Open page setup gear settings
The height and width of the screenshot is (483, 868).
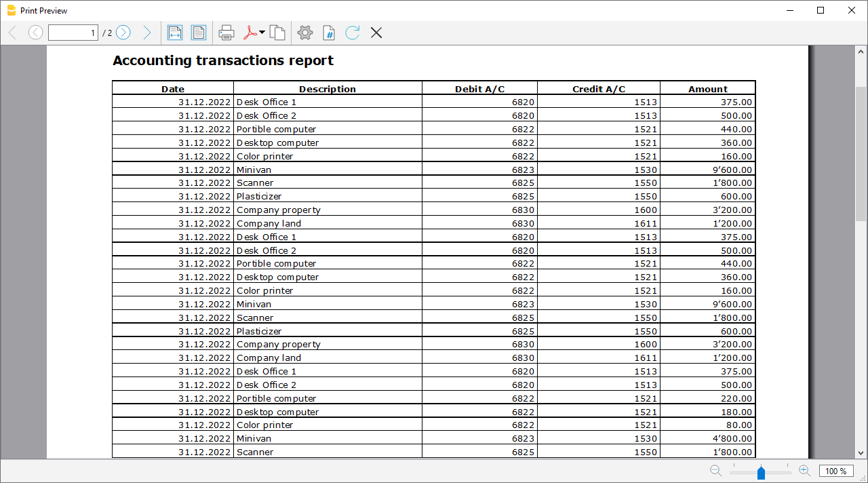click(x=305, y=33)
